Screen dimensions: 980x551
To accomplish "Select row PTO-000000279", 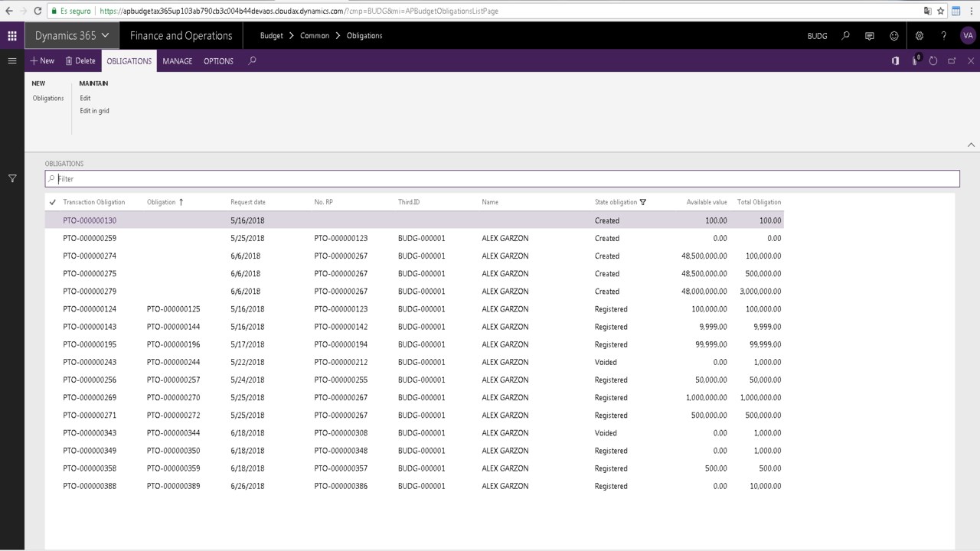I will point(414,291).
